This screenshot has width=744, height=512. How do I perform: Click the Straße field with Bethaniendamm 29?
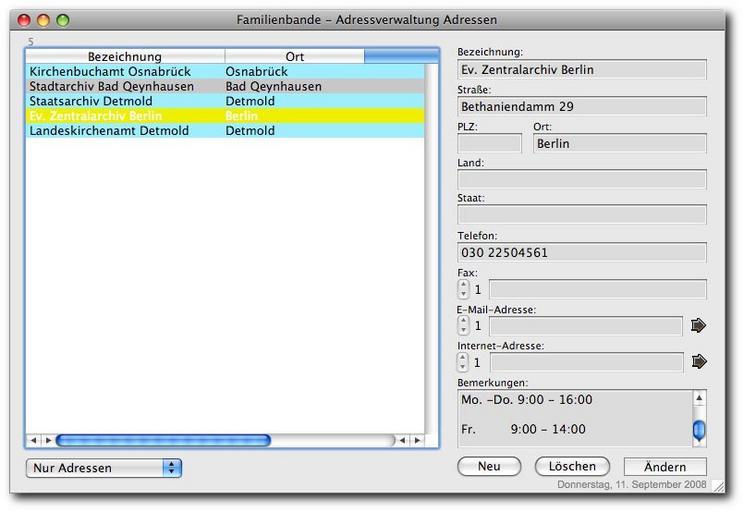[582, 107]
